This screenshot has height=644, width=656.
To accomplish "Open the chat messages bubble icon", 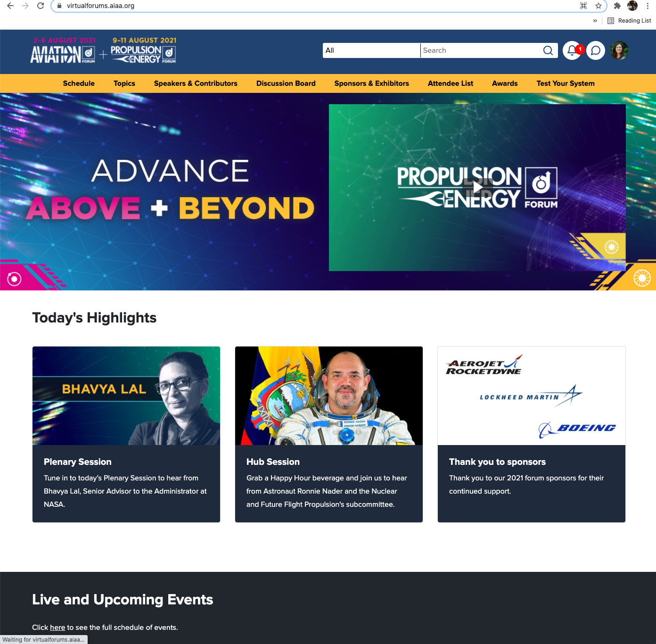I will coord(596,50).
